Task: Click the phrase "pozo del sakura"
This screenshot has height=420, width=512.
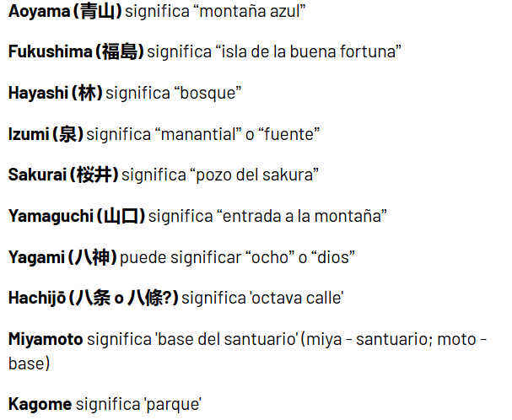Action: pos(255,175)
